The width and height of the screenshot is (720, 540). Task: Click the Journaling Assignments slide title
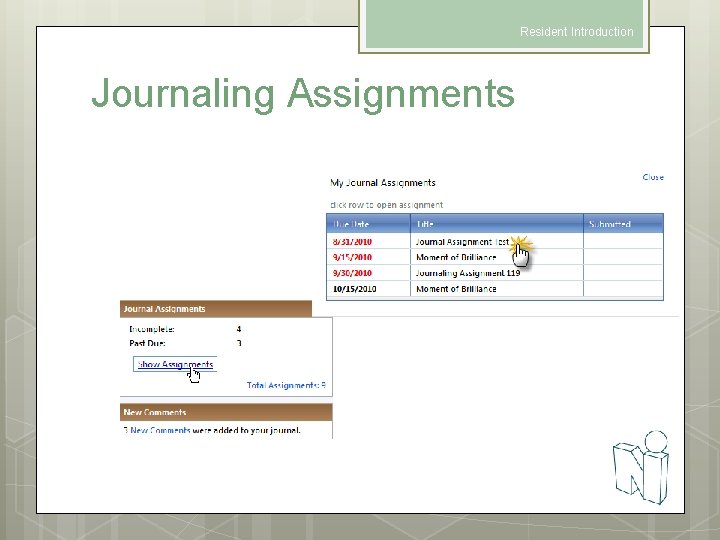pyautogui.click(x=303, y=94)
